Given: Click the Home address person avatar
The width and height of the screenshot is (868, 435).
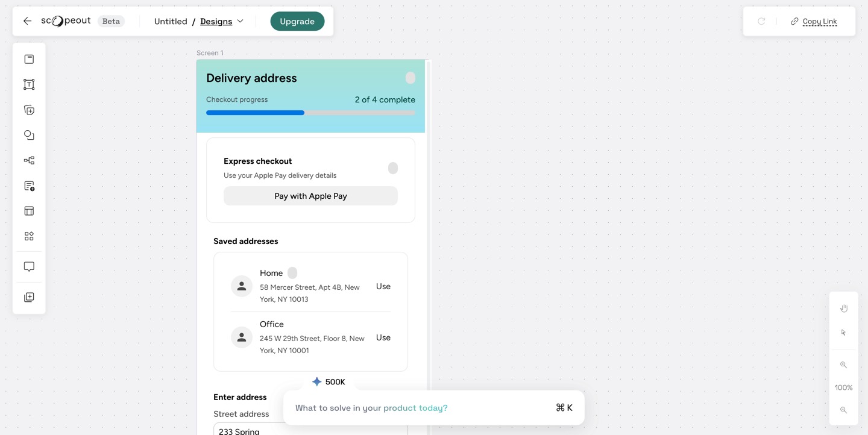Looking at the screenshot, I should 242,286.
